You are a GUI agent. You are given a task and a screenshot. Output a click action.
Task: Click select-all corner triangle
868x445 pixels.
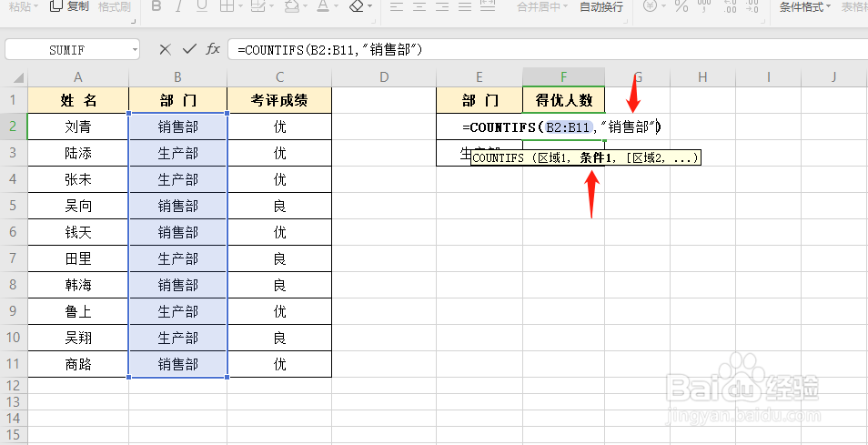(x=18, y=77)
